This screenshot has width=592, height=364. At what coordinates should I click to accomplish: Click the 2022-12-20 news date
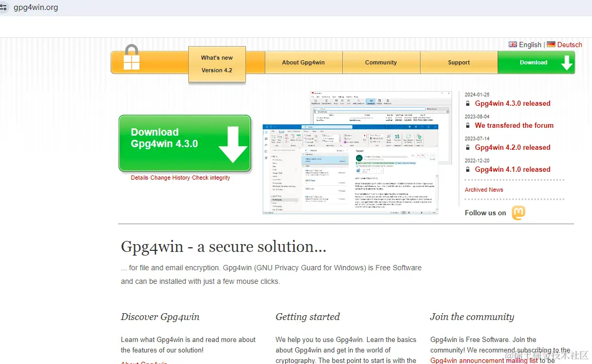tap(477, 160)
